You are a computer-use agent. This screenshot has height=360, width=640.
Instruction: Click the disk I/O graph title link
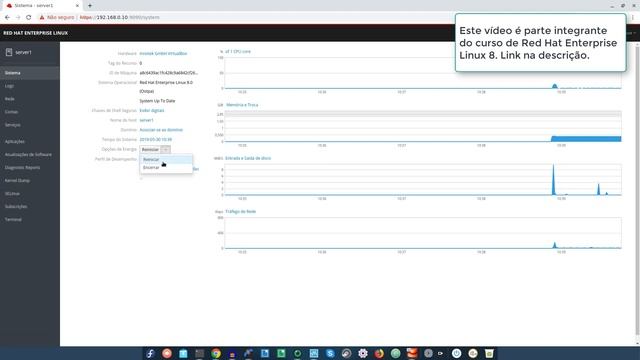click(248, 158)
